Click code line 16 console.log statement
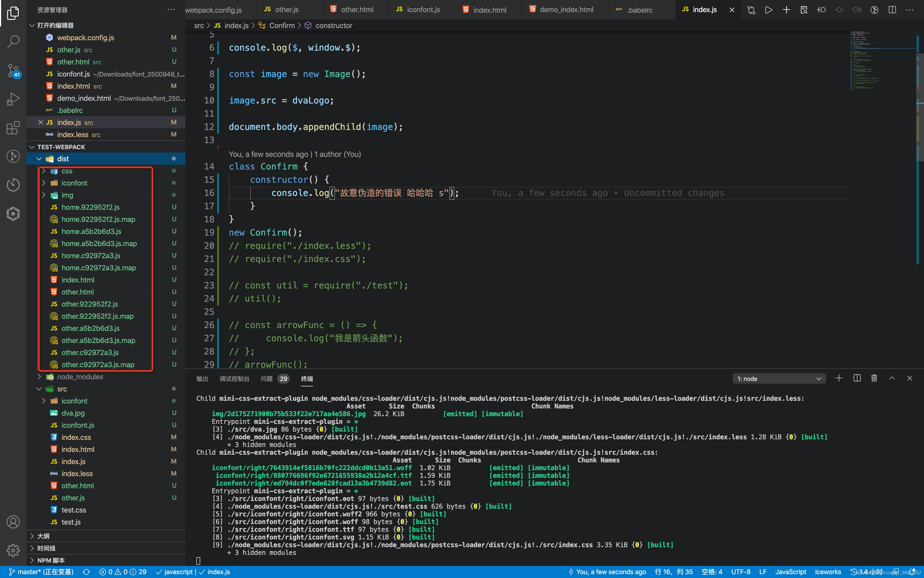The image size is (924, 578). tap(365, 193)
